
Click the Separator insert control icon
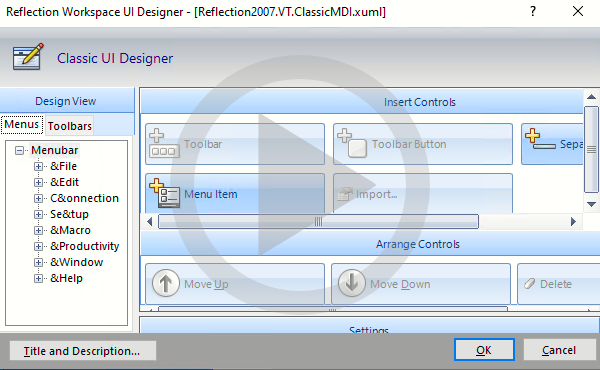pyautogui.click(x=540, y=139)
